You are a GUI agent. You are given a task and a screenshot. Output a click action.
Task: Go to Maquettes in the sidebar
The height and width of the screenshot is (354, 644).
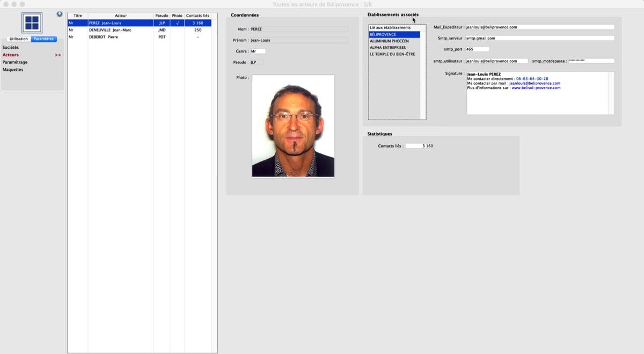[x=13, y=70]
